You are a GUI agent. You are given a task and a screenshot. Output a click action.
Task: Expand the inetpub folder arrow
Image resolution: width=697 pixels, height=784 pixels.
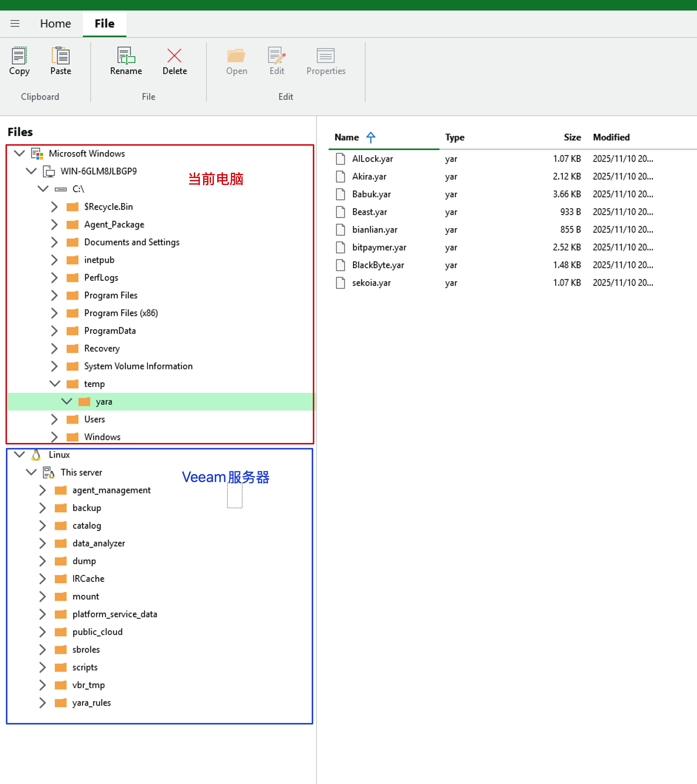[x=55, y=259]
